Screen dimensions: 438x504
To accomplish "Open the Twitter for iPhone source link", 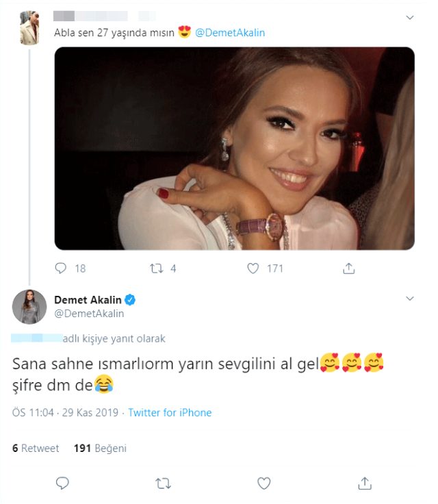I will [x=170, y=413].
